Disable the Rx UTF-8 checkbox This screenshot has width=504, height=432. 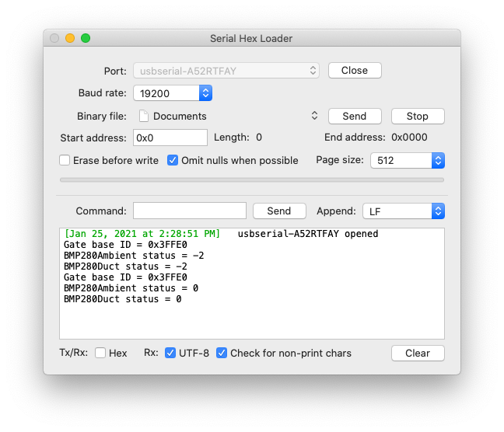(170, 353)
